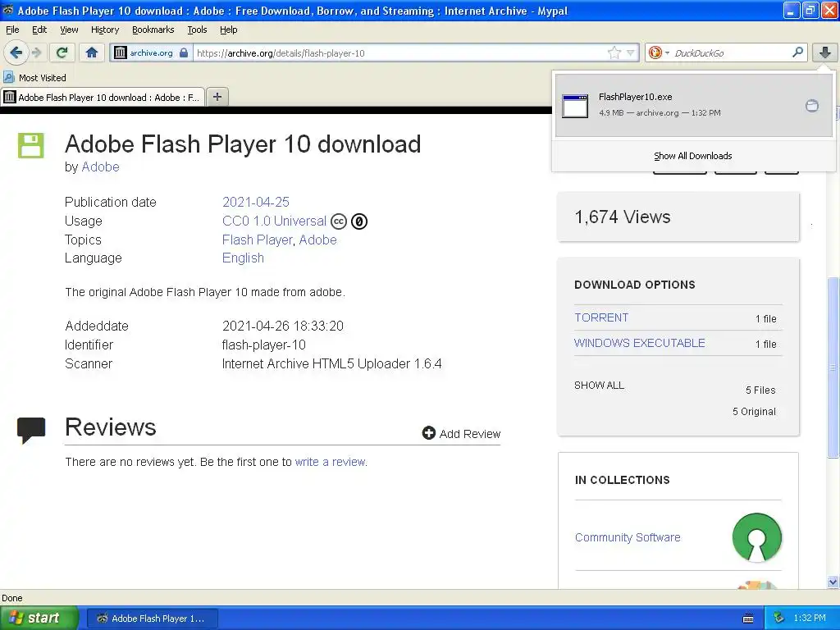Click the 1:32 PM taskbar clock
840x630 pixels.
pos(810,618)
